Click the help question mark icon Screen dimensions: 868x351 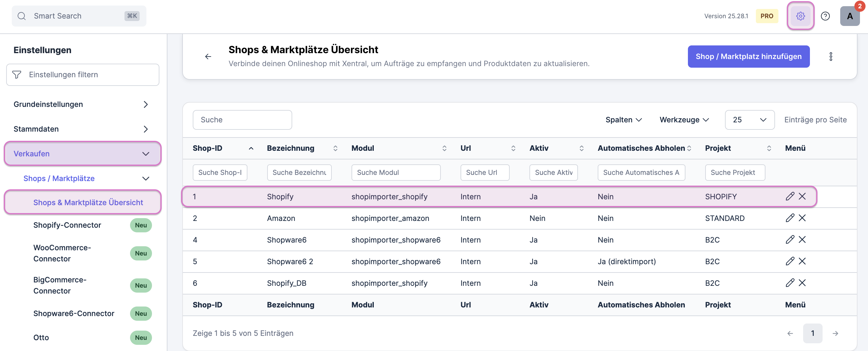pyautogui.click(x=825, y=16)
